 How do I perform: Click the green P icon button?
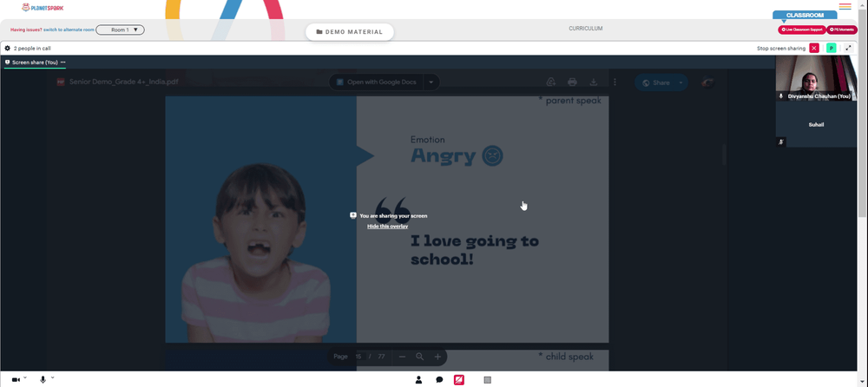(x=831, y=49)
